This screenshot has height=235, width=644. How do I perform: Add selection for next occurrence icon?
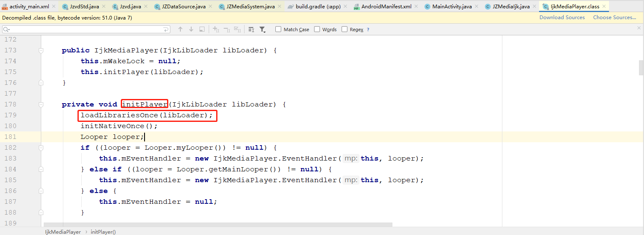[x=216, y=29]
